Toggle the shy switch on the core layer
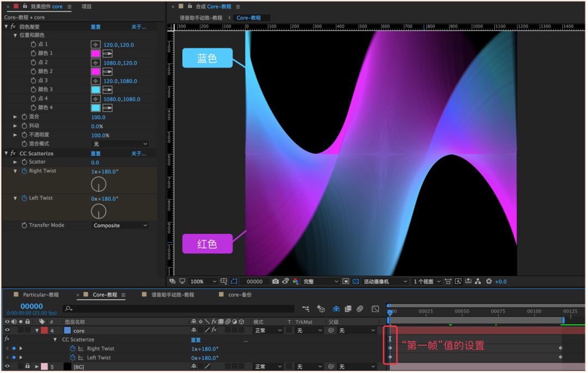This screenshot has height=373, width=588. 194,330
